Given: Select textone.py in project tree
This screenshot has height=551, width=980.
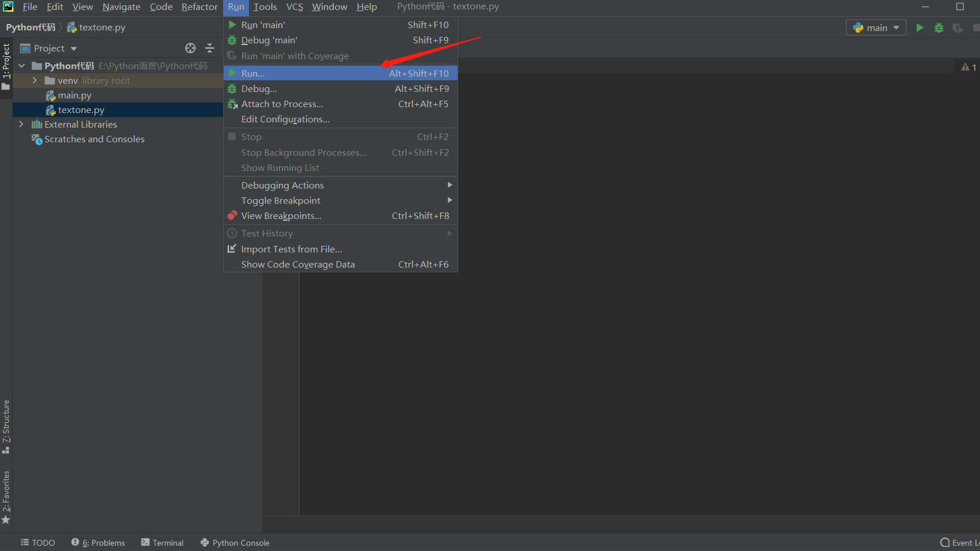Looking at the screenshot, I should [81, 109].
